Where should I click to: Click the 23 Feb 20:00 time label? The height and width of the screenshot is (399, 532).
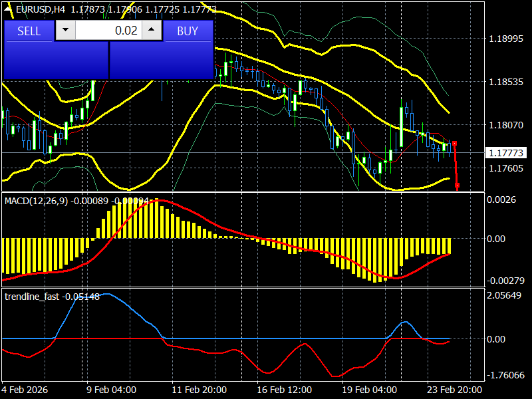454,390
